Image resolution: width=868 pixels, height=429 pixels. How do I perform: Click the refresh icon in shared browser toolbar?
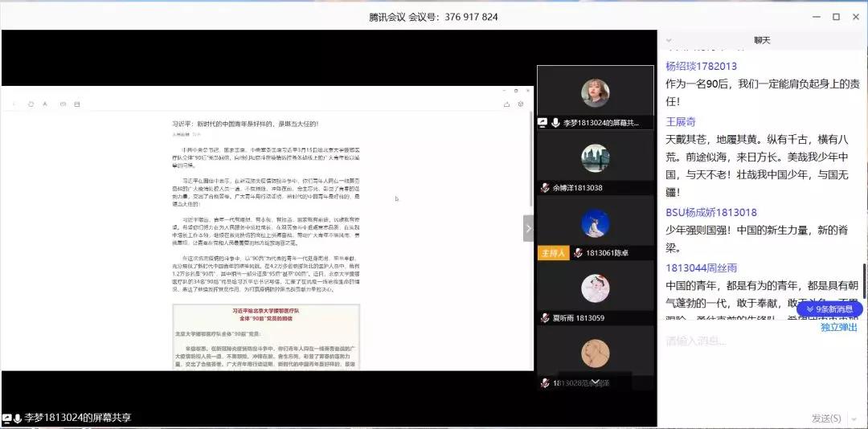point(31,104)
